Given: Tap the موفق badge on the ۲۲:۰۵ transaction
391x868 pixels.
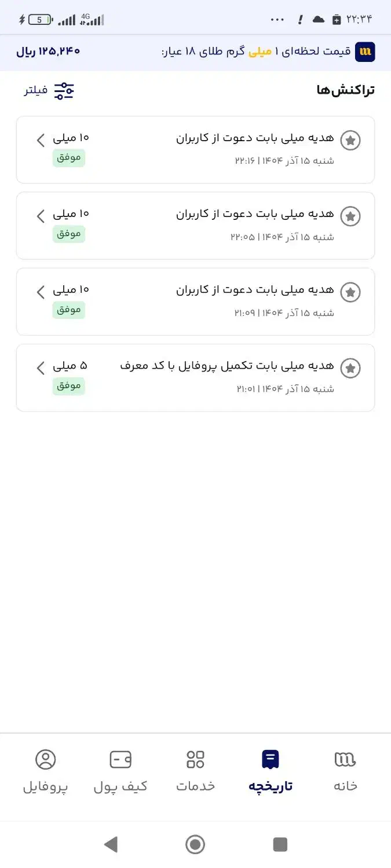Looking at the screenshot, I should pos(68,234).
